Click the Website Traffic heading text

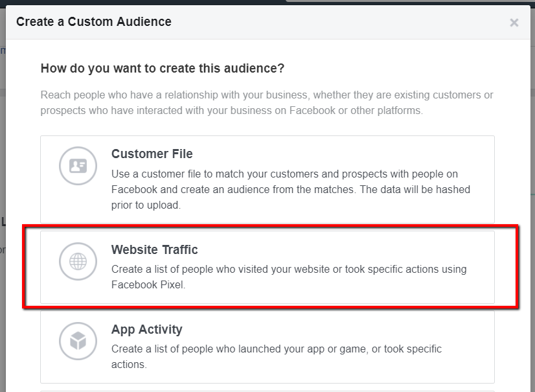(154, 249)
